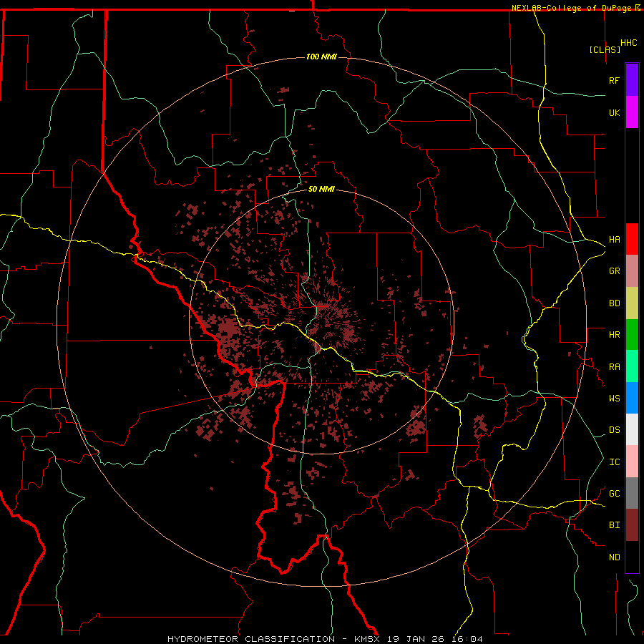The height and width of the screenshot is (644, 644).
Task: Click the '50 NMI' range ring label
Action: pyautogui.click(x=321, y=189)
